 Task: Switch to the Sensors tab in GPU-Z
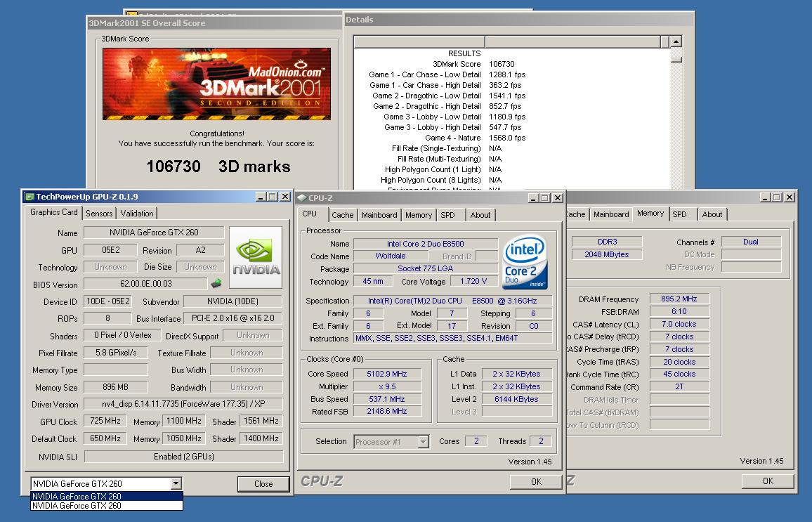(99, 214)
